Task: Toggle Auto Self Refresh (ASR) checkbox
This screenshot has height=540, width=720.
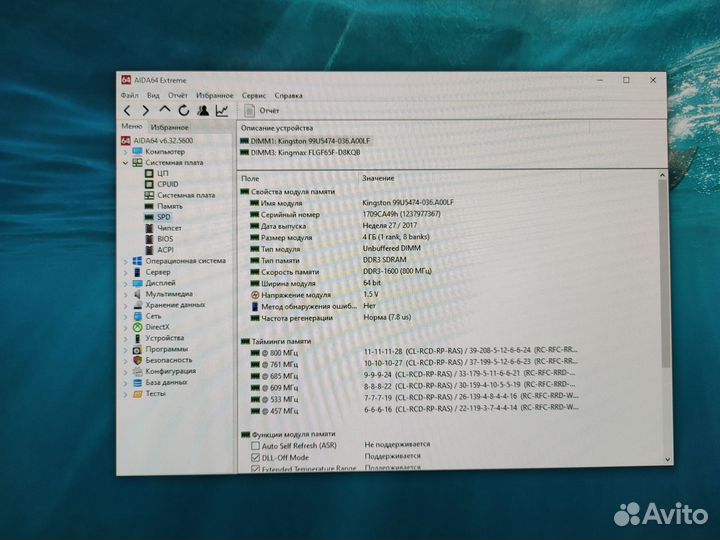Action: [255, 445]
